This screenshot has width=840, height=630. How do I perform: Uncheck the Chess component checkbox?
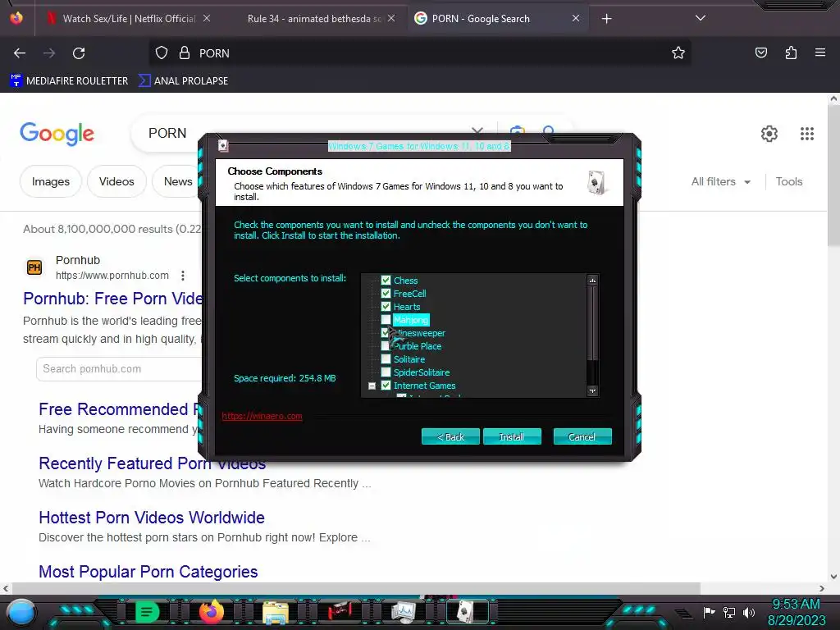click(386, 281)
